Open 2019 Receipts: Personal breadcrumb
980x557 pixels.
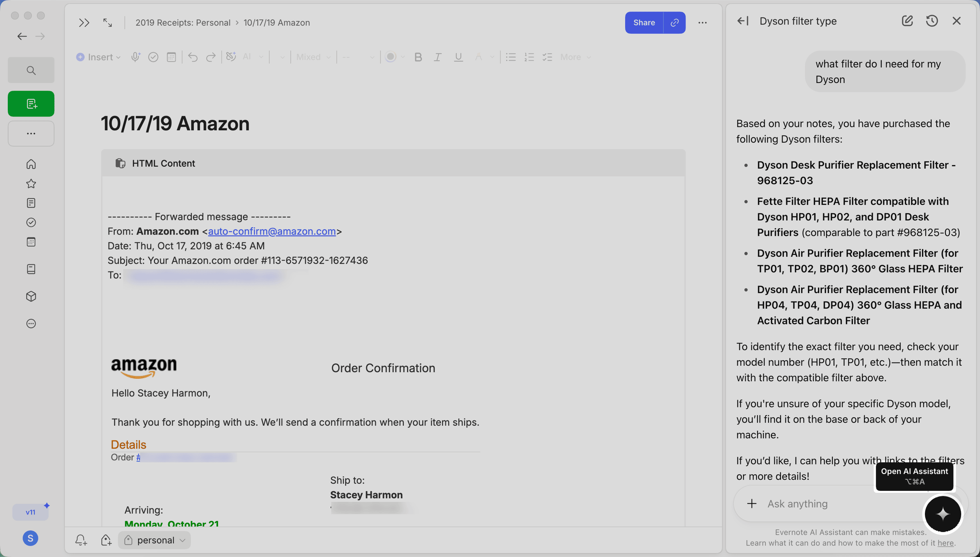coord(183,22)
